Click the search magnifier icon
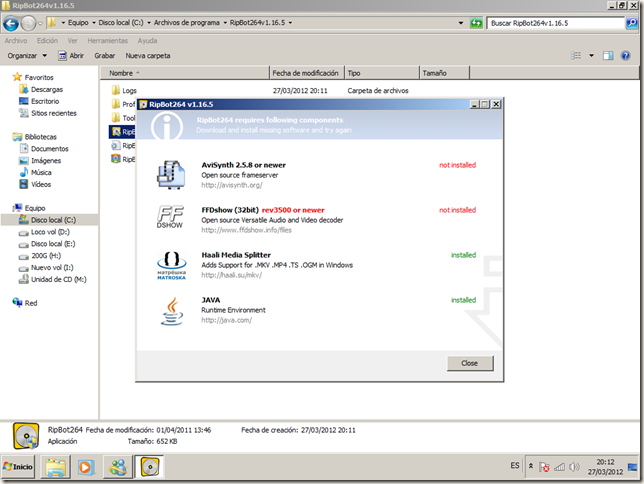644x484 pixels. coord(632,23)
